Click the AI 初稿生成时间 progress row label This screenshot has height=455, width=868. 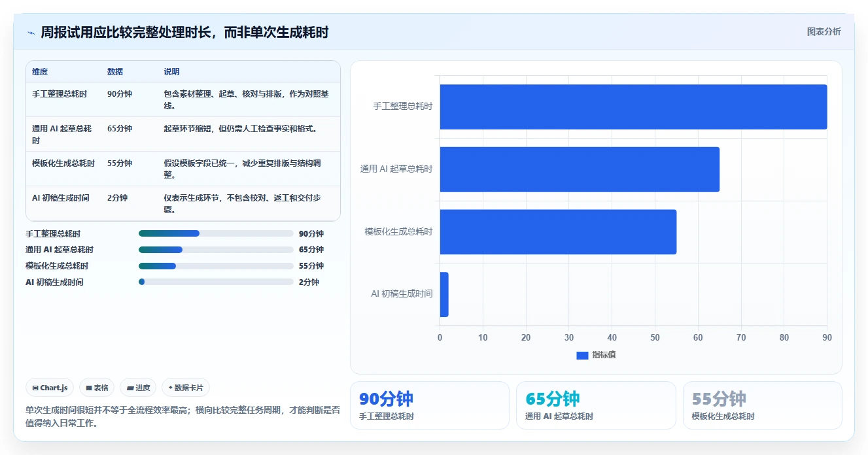point(54,282)
